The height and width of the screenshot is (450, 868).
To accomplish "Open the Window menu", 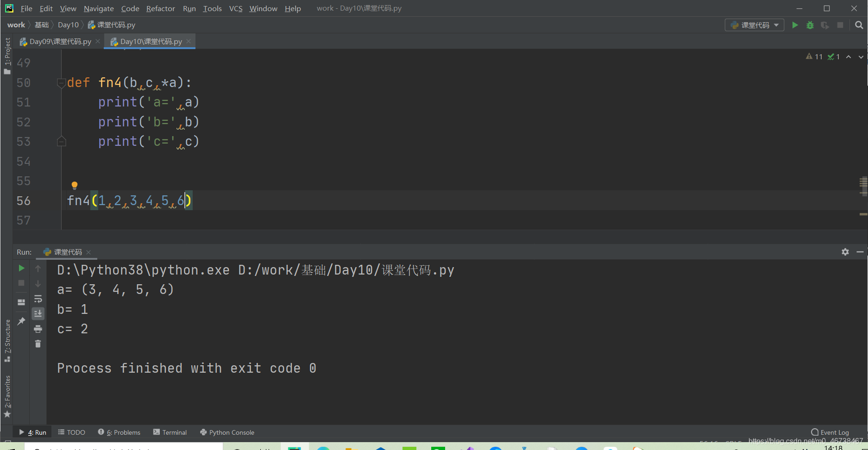I will (x=264, y=8).
